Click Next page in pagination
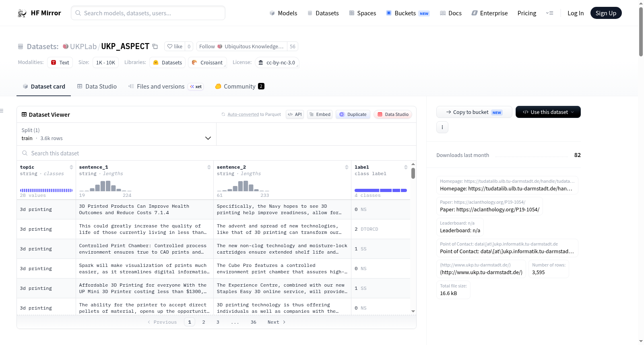 click(277, 322)
